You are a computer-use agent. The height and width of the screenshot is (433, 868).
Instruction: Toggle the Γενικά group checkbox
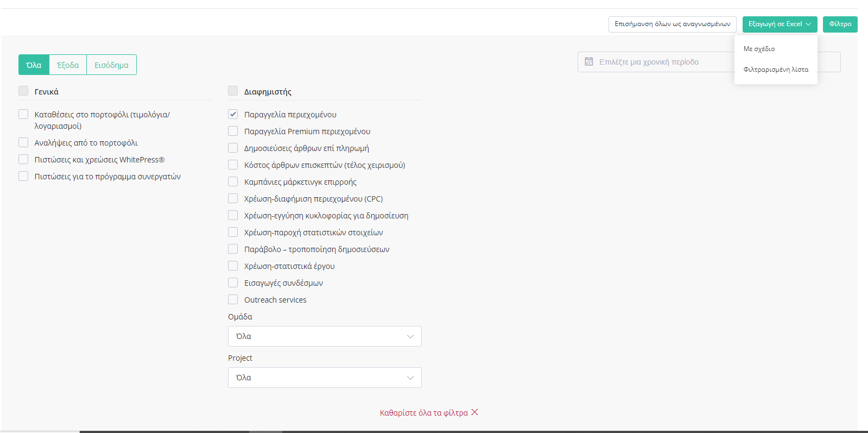(23, 91)
